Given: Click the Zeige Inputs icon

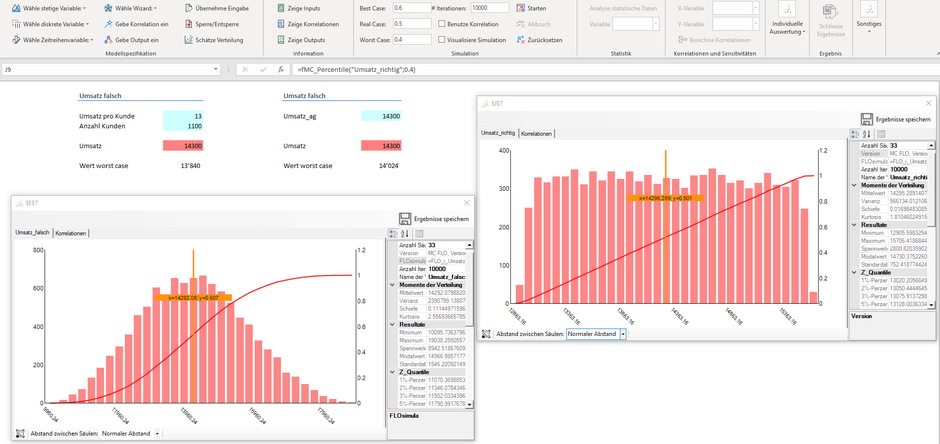Looking at the screenshot, I should point(281,8).
